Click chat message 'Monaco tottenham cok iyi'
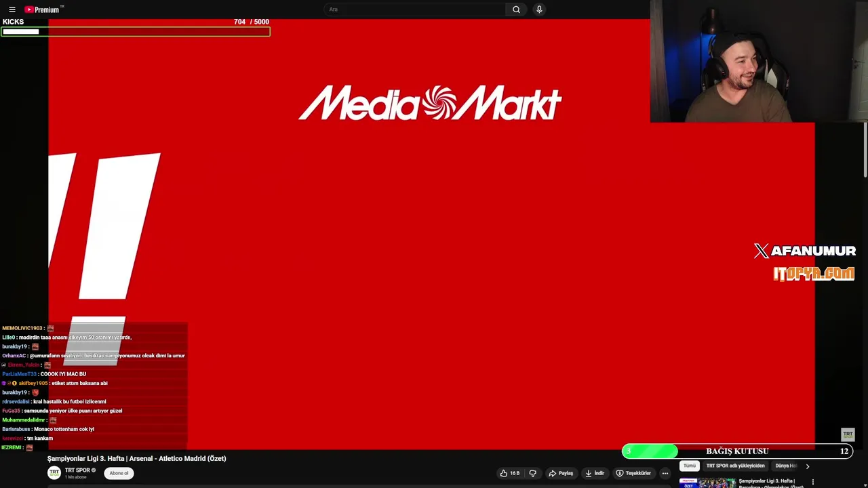The height and width of the screenshot is (488, 868). (x=64, y=429)
